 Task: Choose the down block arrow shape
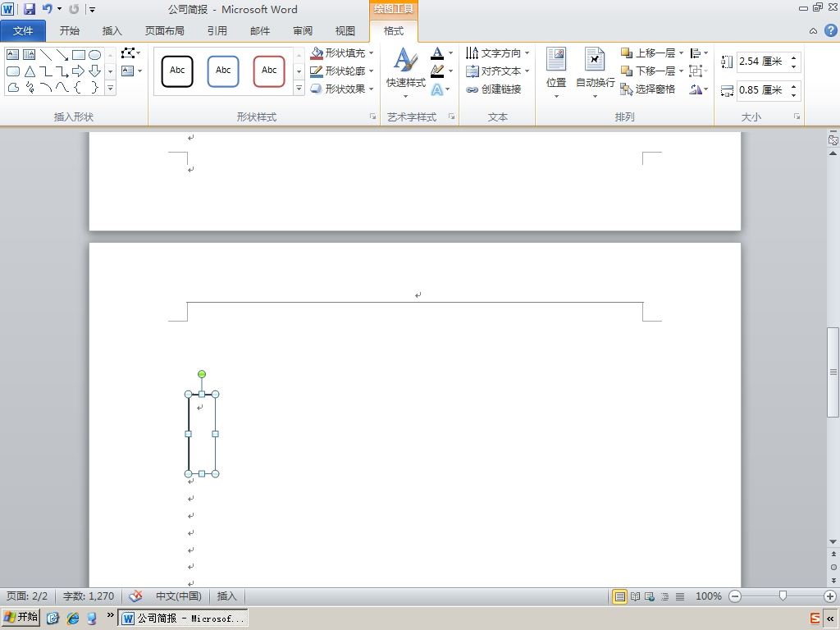(95, 71)
